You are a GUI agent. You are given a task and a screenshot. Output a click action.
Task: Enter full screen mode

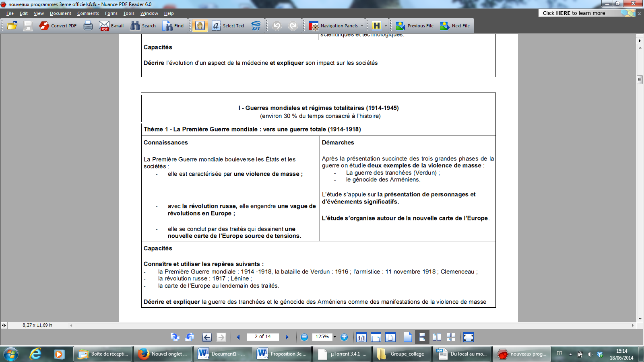click(x=469, y=337)
